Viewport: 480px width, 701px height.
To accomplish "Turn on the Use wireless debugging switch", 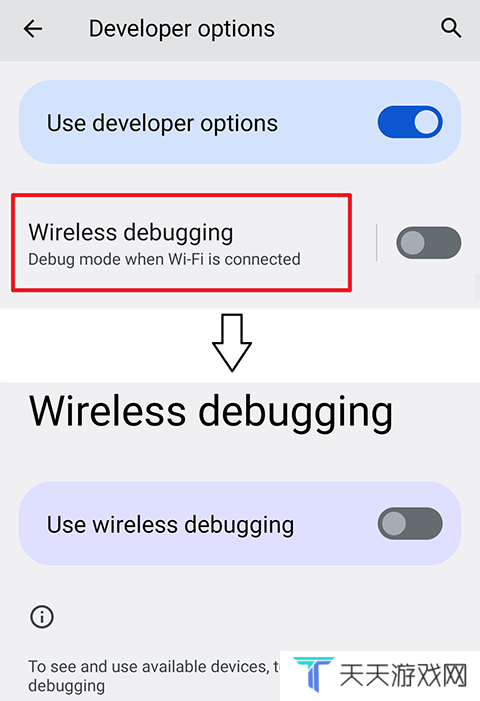I will (x=410, y=524).
